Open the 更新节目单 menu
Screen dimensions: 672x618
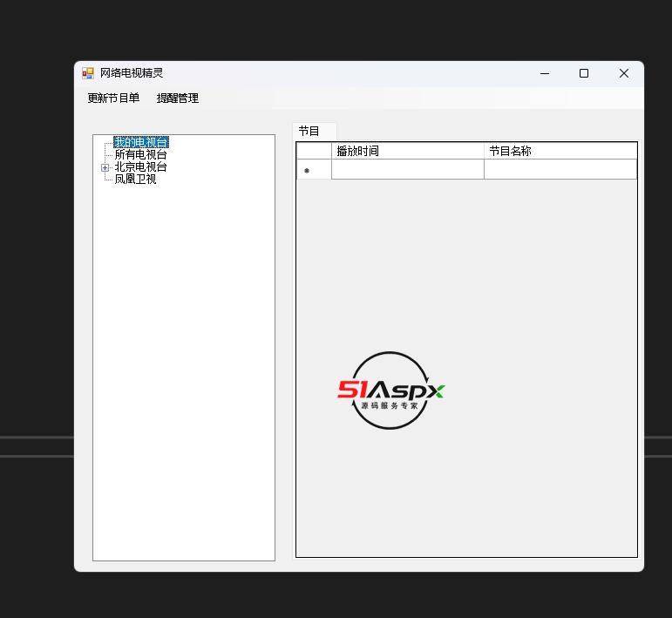[113, 98]
